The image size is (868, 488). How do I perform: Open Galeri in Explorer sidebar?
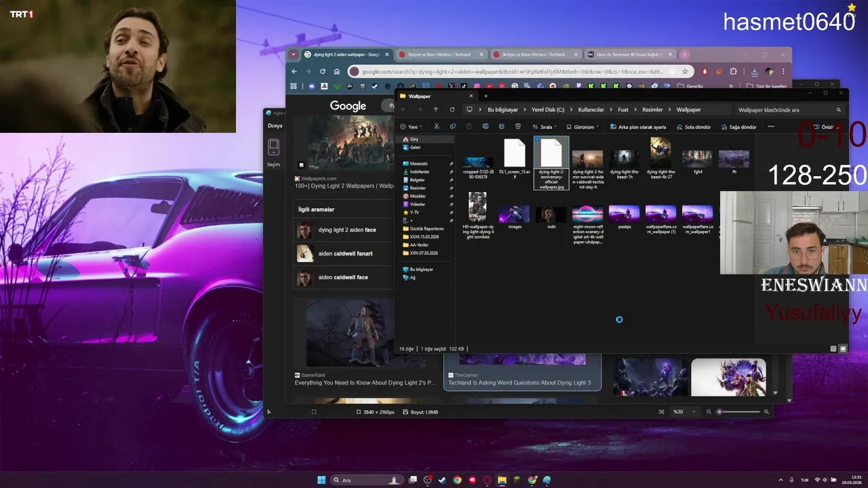415,147
